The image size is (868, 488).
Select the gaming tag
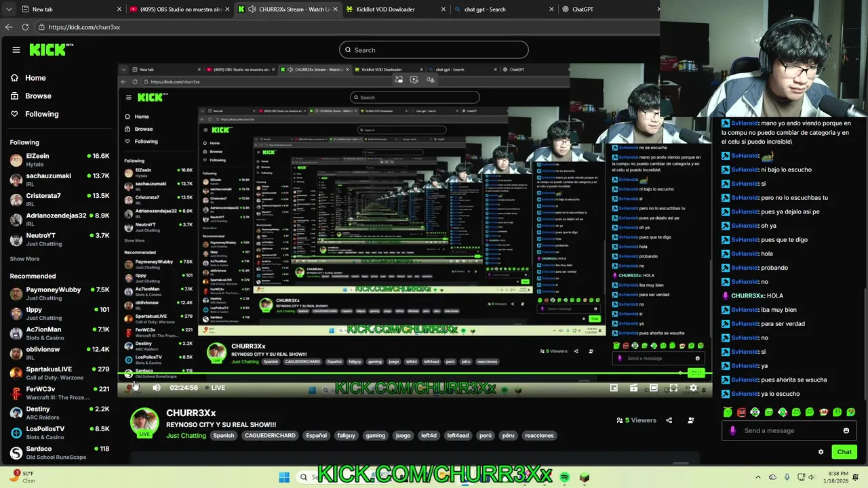click(x=375, y=436)
